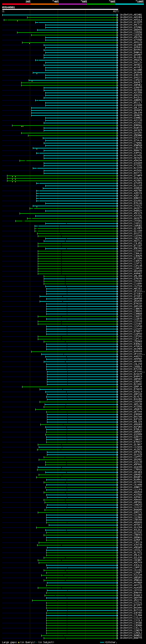The width and height of the screenshot is (146, 644).
Task: Select the UniRef100_C1ZT64 label
Action: tap(131, 286)
